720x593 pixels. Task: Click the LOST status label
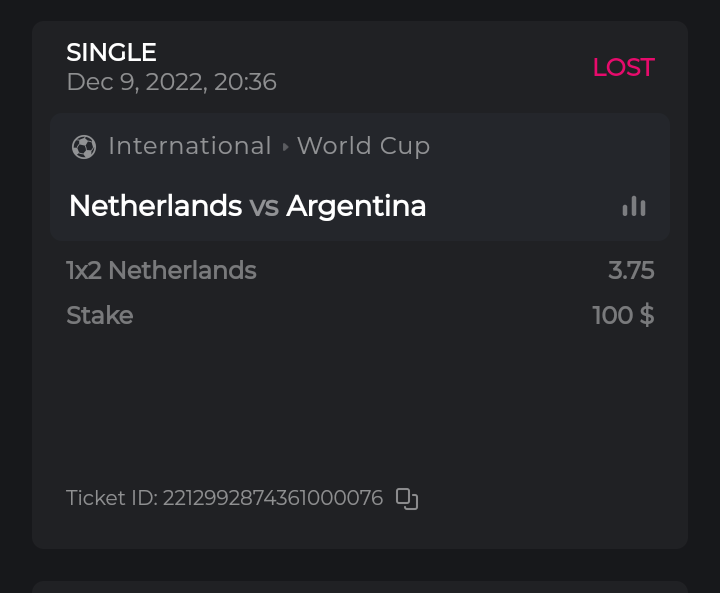pyautogui.click(x=623, y=67)
